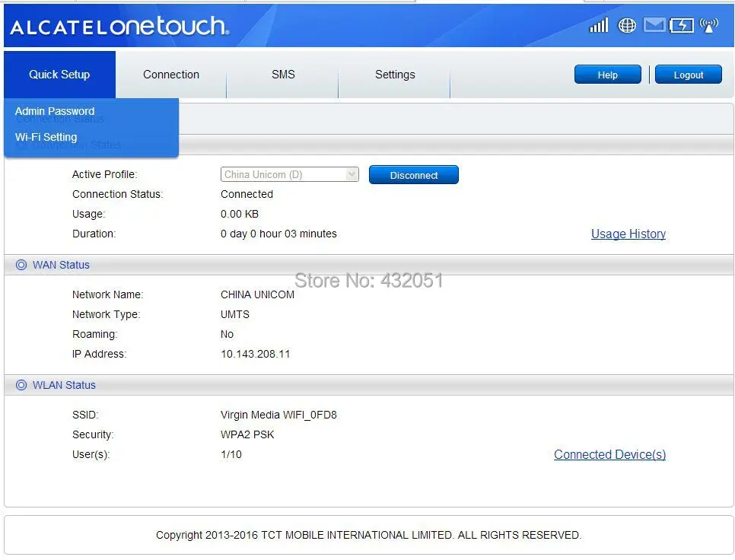Click the Roaming value No
Viewport: 735px width, 560px height.
pyautogui.click(x=227, y=334)
